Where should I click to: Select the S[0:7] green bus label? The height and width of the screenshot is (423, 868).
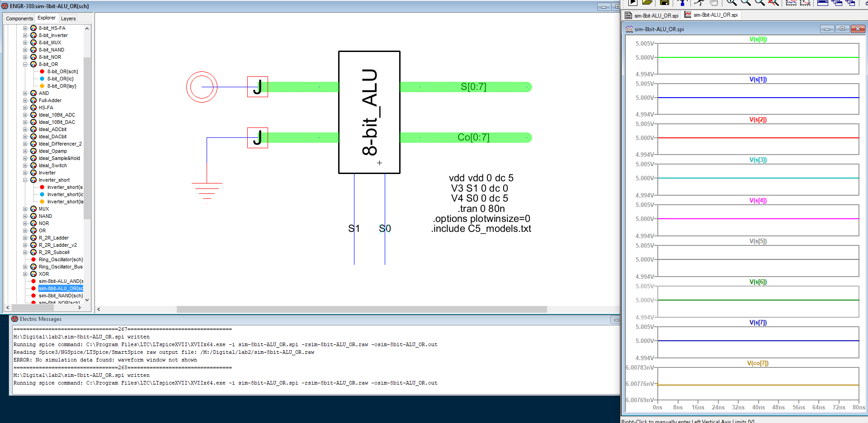click(x=473, y=87)
